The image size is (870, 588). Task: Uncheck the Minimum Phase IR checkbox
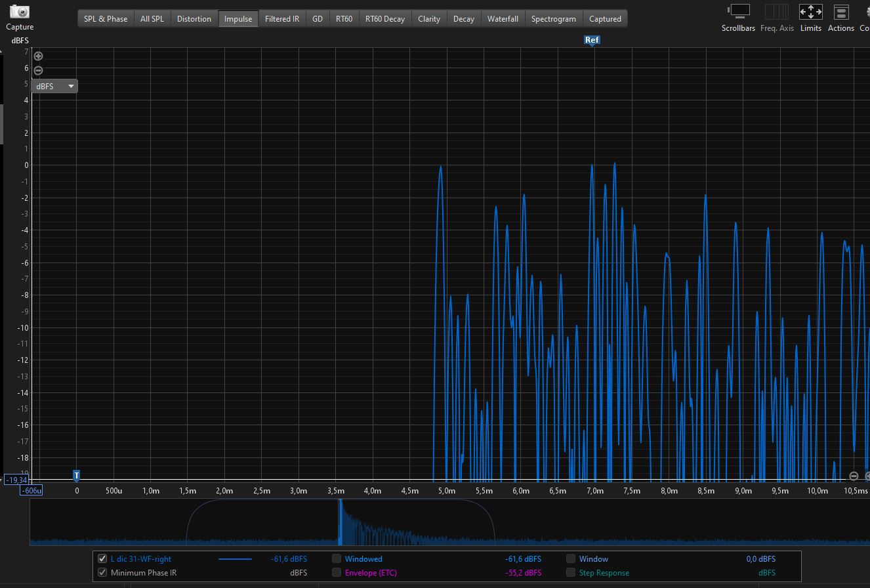click(x=102, y=572)
